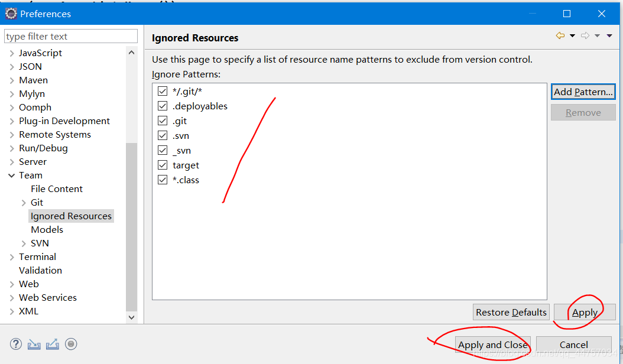
Task: Expand the JavaScript tree node
Action: (11, 53)
